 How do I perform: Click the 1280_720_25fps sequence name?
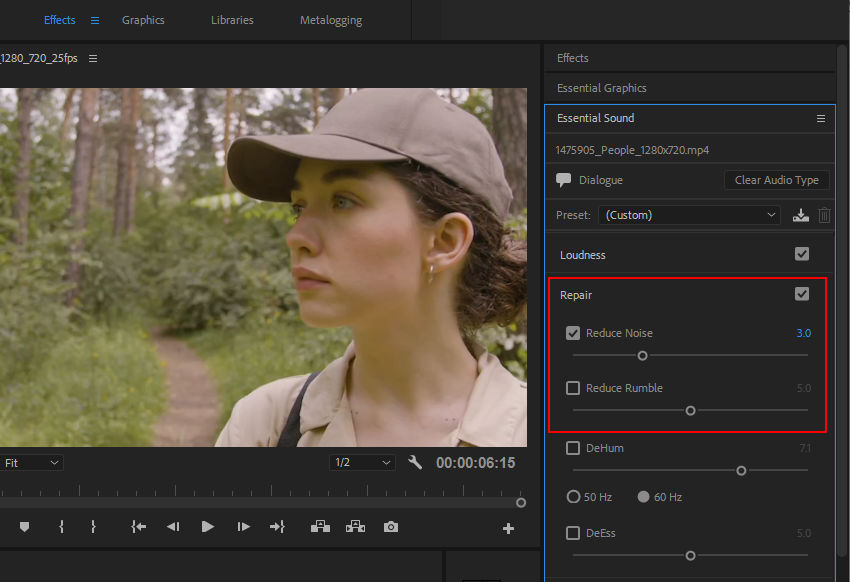click(39, 58)
